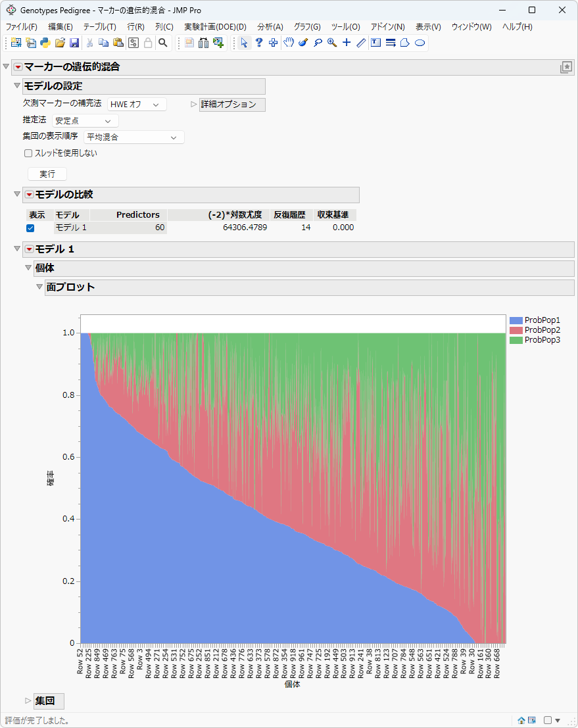Click the New Script toolbar icon

click(x=31, y=43)
